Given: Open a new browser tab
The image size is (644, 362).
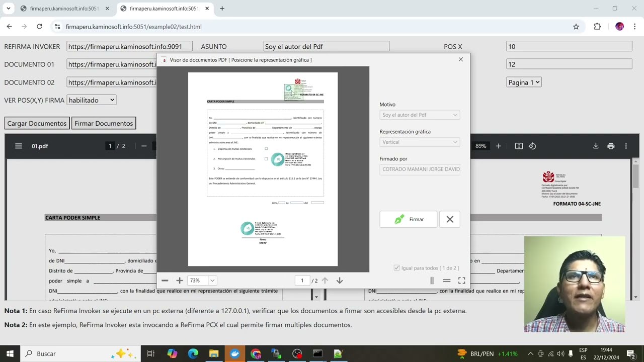Looking at the screenshot, I should tap(222, 9).
